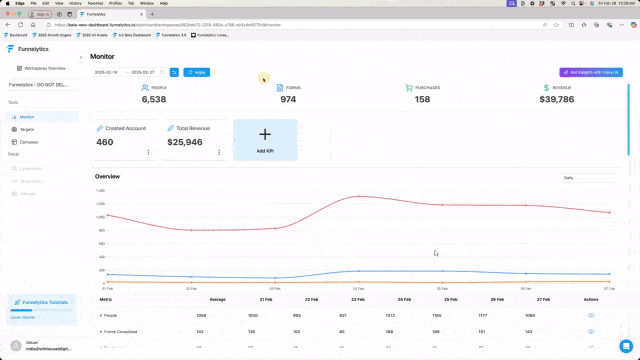Click the start date field
The image size is (640, 360).
point(107,72)
